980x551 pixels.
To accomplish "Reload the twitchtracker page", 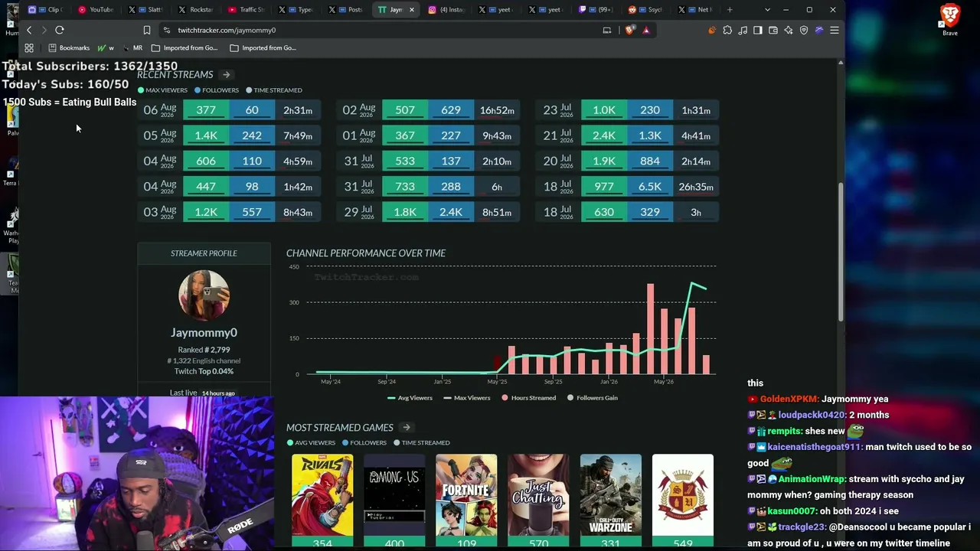I will click(x=60, y=30).
